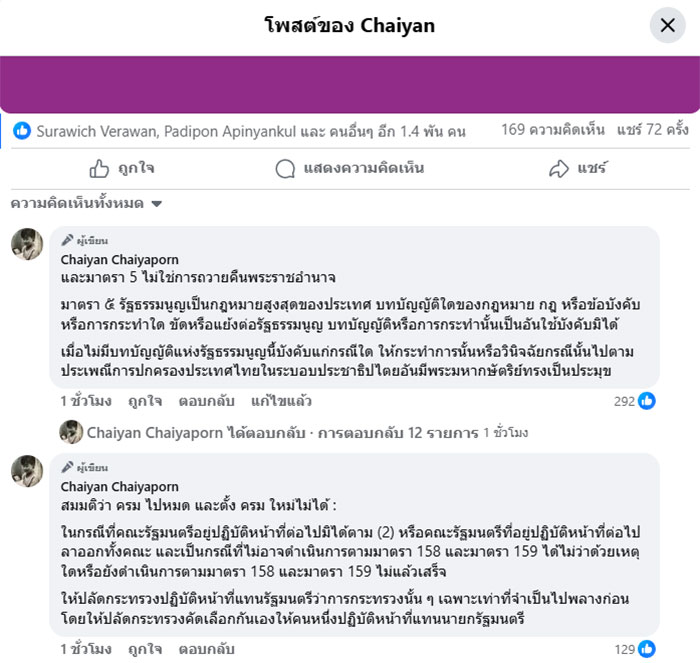Like the second comment via ถูกใจ
The width and height of the screenshot is (700, 663).
click(x=145, y=649)
